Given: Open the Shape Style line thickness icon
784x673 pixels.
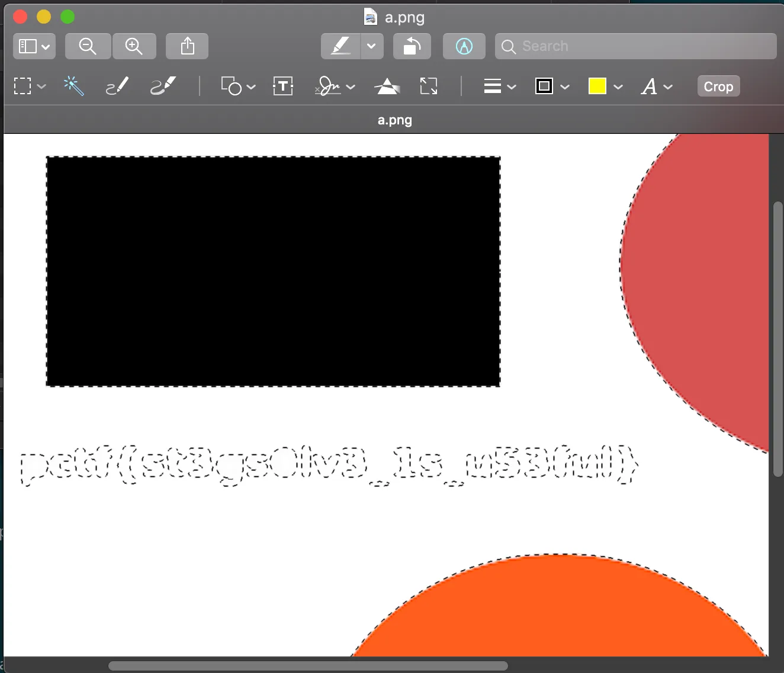Looking at the screenshot, I should tap(493, 86).
